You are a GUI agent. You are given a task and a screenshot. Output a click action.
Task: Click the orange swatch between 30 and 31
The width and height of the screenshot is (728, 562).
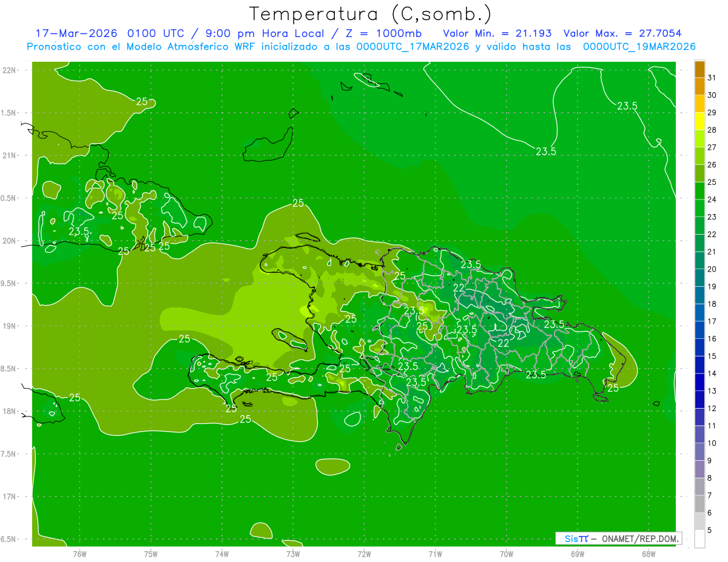click(x=699, y=87)
